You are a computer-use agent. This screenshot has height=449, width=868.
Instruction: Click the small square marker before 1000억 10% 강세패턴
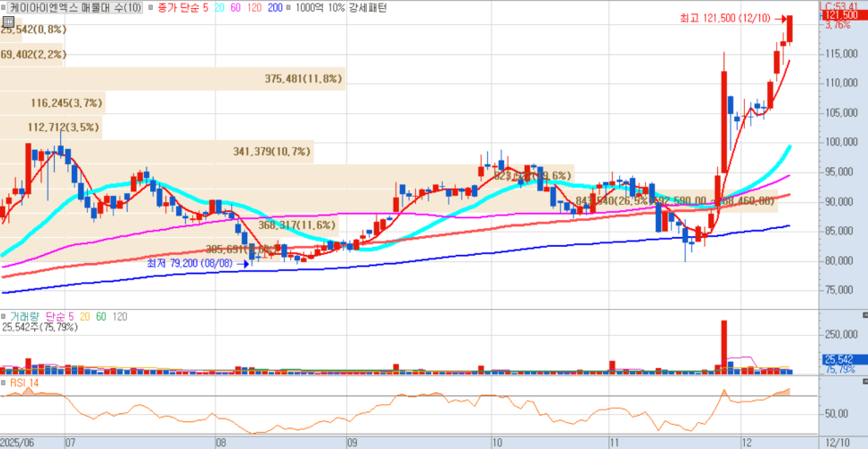pyautogui.click(x=289, y=8)
